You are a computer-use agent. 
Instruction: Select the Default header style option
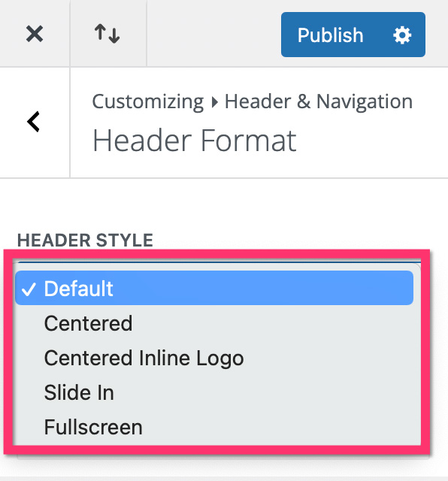(214, 288)
